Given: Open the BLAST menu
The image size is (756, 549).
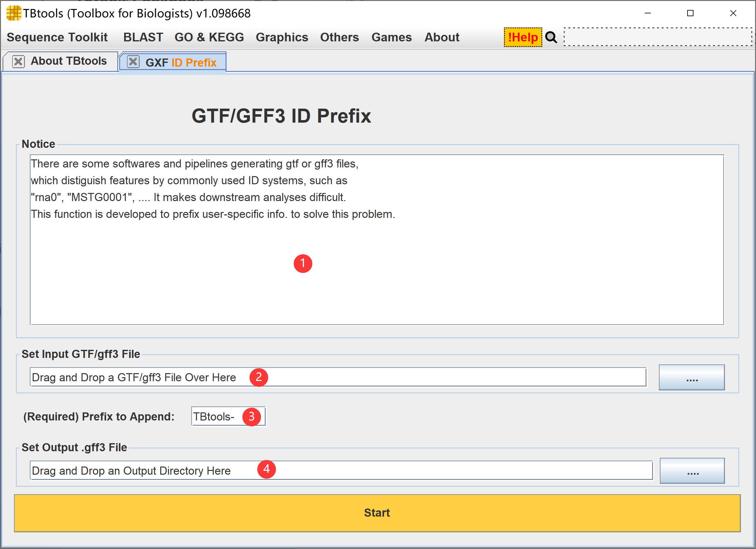Looking at the screenshot, I should pos(143,37).
